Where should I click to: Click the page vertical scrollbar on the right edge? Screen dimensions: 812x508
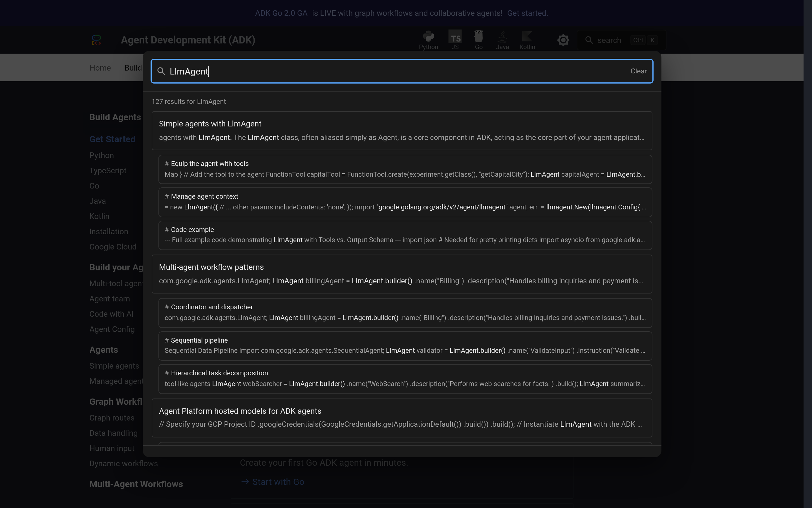808,254
